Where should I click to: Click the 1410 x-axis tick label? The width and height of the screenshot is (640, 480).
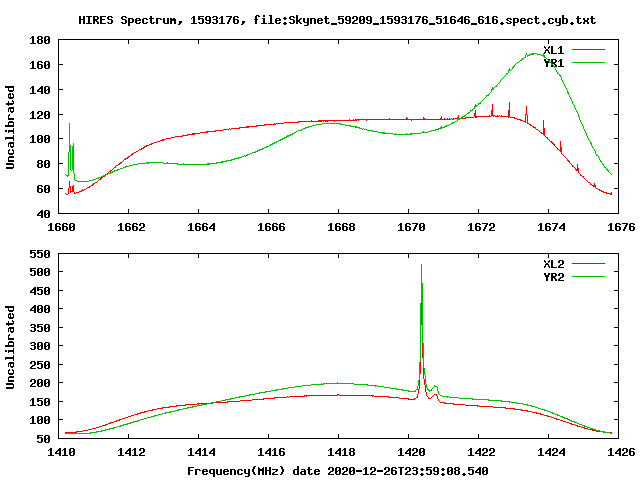click(61, 452)
